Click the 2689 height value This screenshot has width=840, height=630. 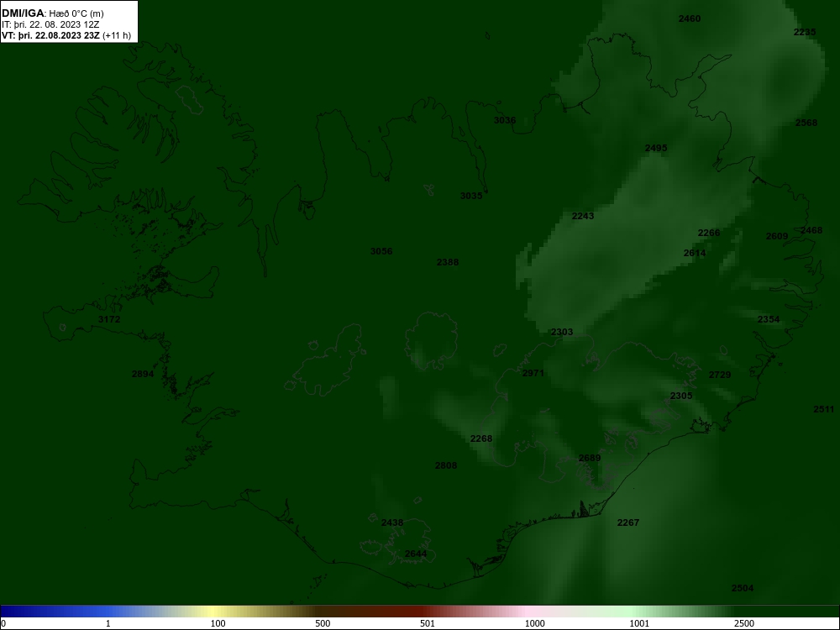590,458
